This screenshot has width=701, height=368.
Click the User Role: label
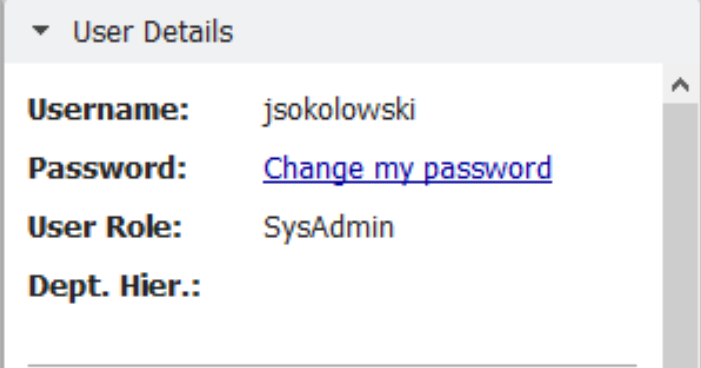click(x=105, y=227)
